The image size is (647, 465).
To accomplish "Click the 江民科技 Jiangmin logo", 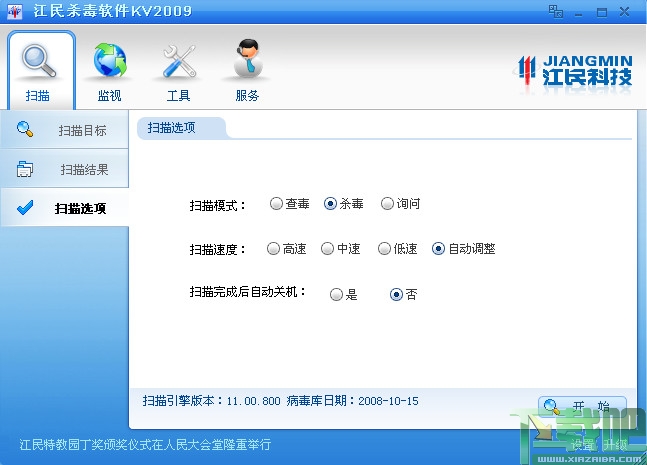I will coord(574,71).
